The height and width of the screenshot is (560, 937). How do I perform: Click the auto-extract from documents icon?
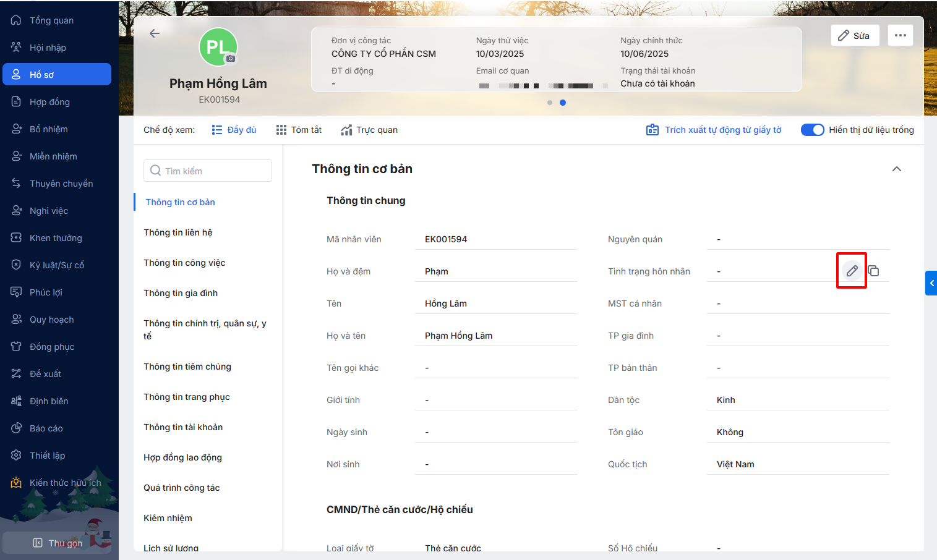652,130
